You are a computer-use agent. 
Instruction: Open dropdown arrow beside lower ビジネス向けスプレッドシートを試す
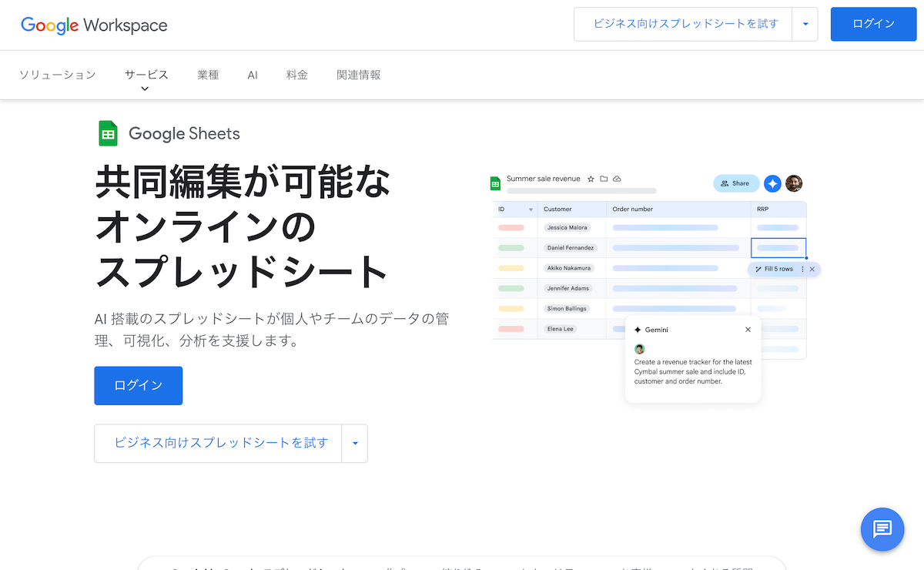(355, 443)
